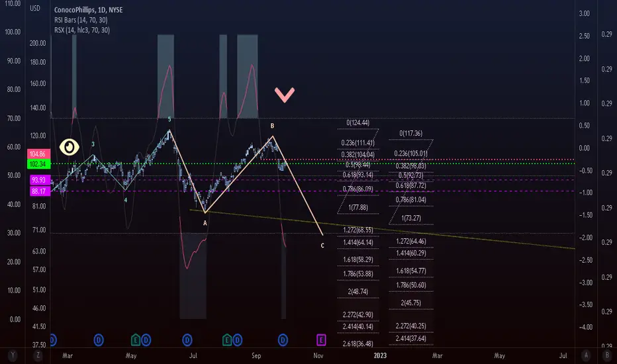Click the 0(124.44) Fibonacci level

click(357, 123)
